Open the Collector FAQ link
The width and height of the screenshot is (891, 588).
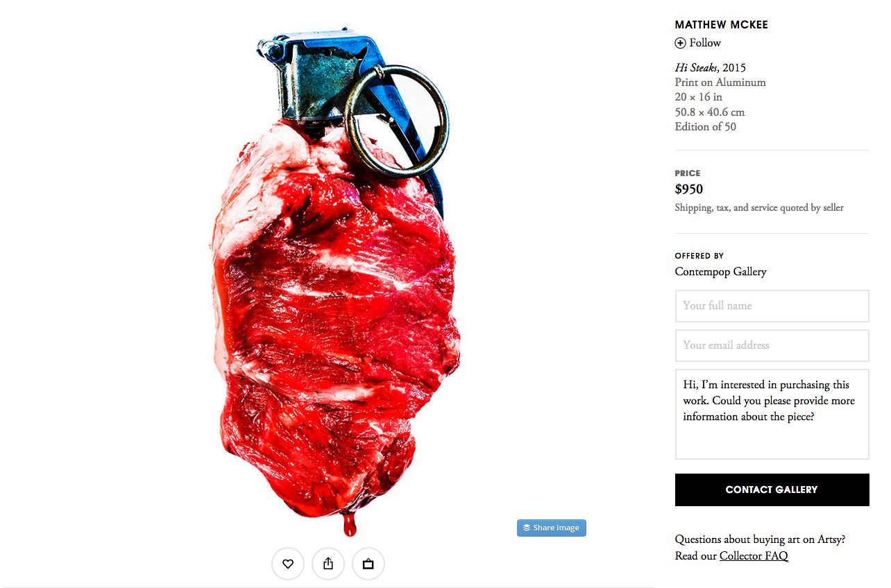(x=754, y=556)
